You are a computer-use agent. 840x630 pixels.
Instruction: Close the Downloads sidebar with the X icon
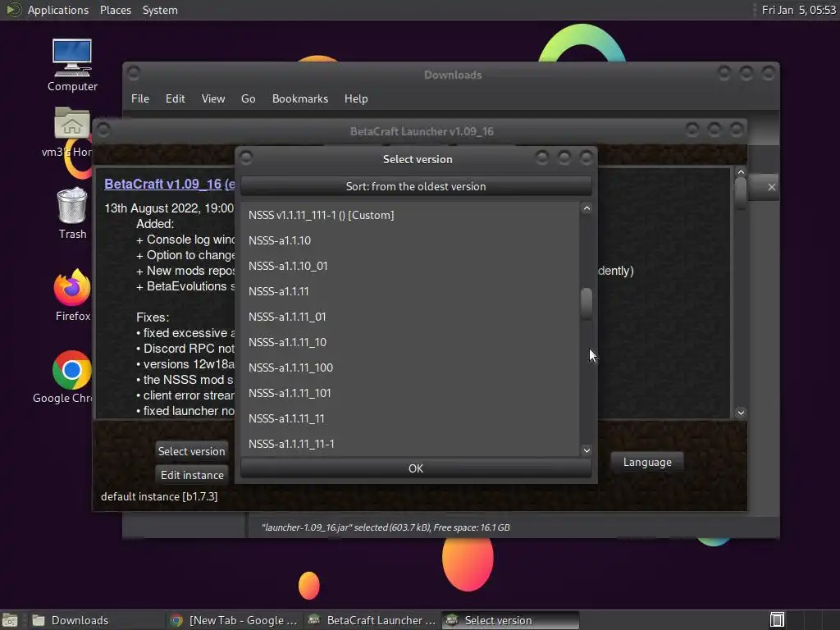click(x=771, y=187)
